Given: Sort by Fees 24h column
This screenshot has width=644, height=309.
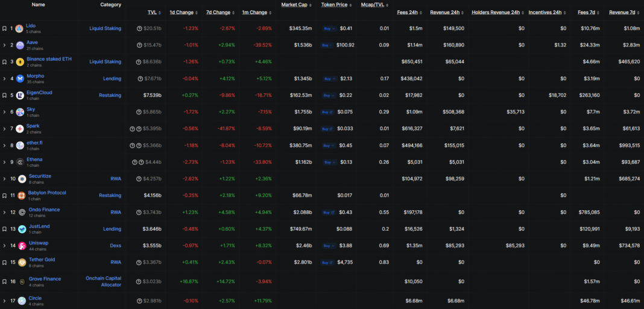Looking at the screenshot, I should pyautogui.click(x=409, y=12).
